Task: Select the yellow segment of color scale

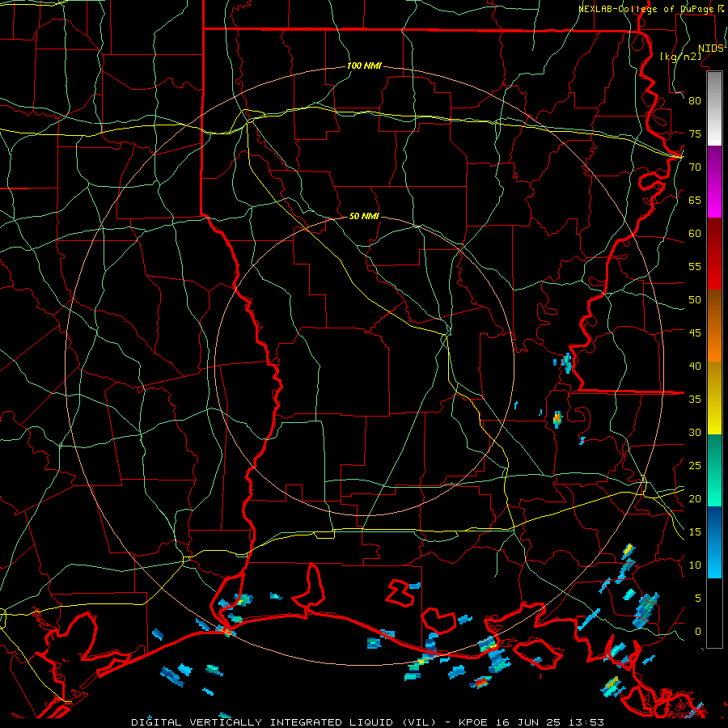Action: pyautogui.click(x=714, y=398)
